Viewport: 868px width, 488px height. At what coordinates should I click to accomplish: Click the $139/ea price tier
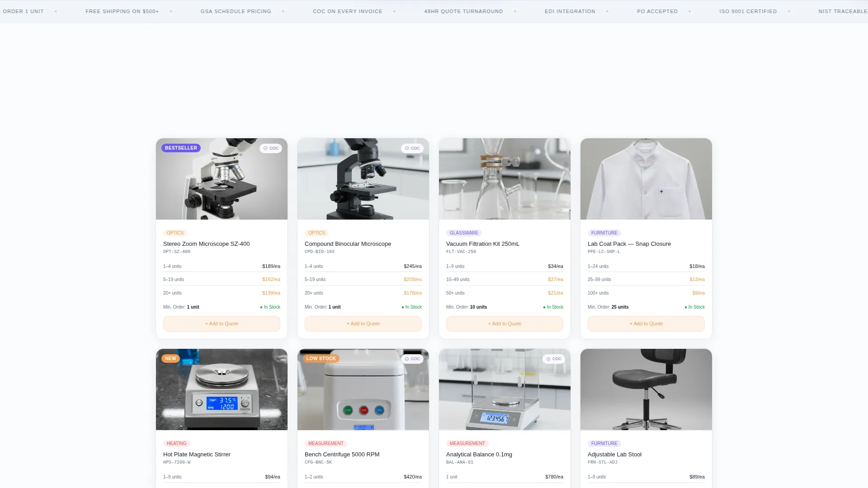coord(271,293)
